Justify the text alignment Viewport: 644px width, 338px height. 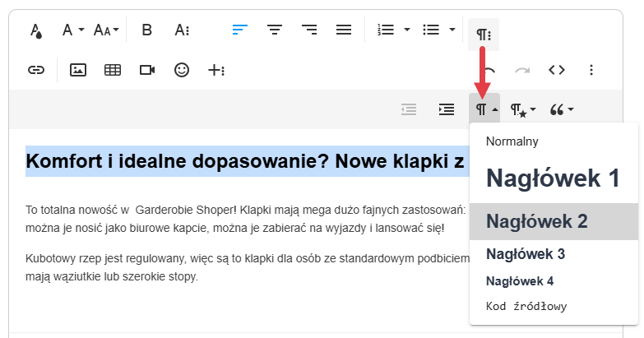(x=343, y=30)
